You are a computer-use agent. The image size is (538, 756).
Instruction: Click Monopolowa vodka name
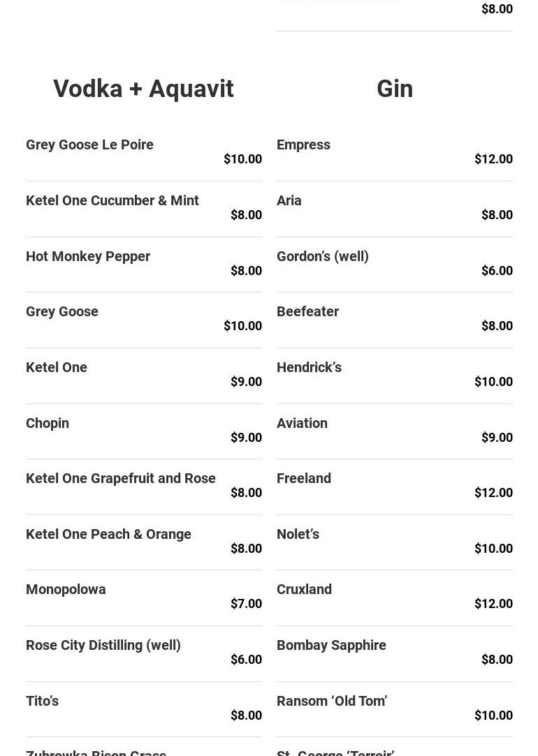click(66, 589)
